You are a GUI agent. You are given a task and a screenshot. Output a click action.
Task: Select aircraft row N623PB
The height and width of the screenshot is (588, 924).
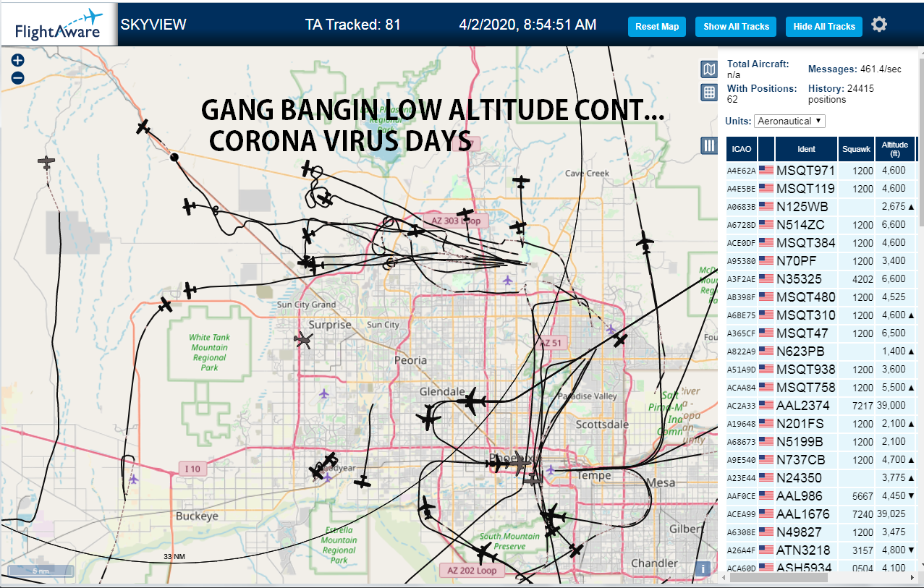point(822,351)
